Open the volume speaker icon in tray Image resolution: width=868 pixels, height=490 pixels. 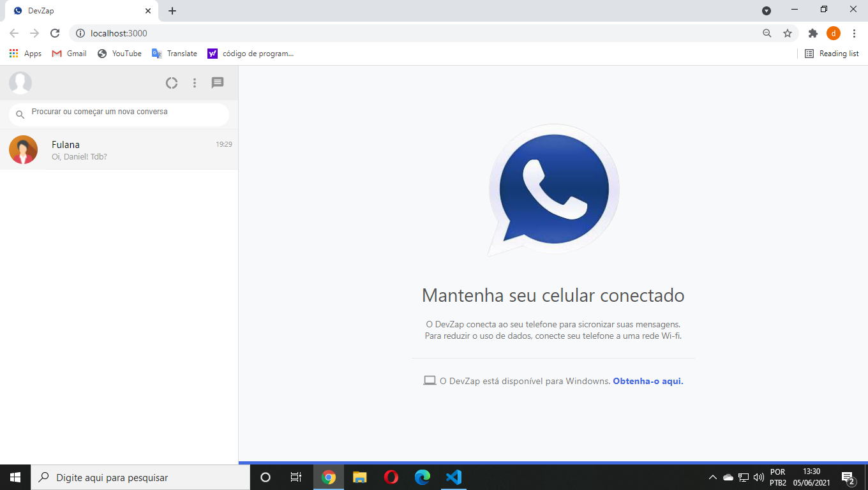pyautogui.click(x=759, y=477)
